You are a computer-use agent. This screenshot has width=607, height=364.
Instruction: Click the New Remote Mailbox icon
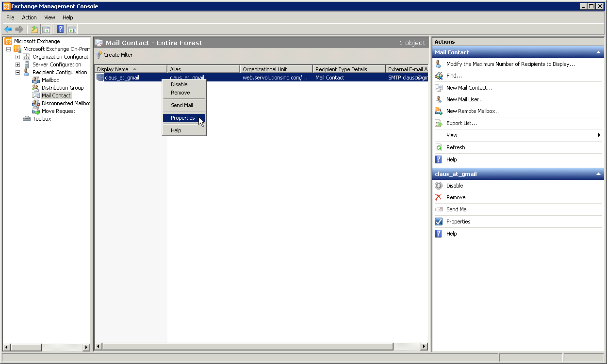(438, 111)
